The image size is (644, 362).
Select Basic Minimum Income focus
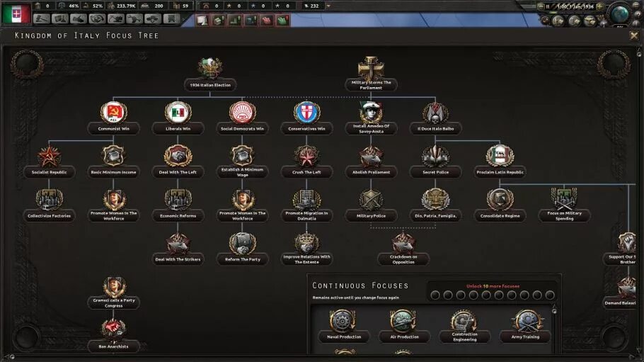(x=113, y=162)
